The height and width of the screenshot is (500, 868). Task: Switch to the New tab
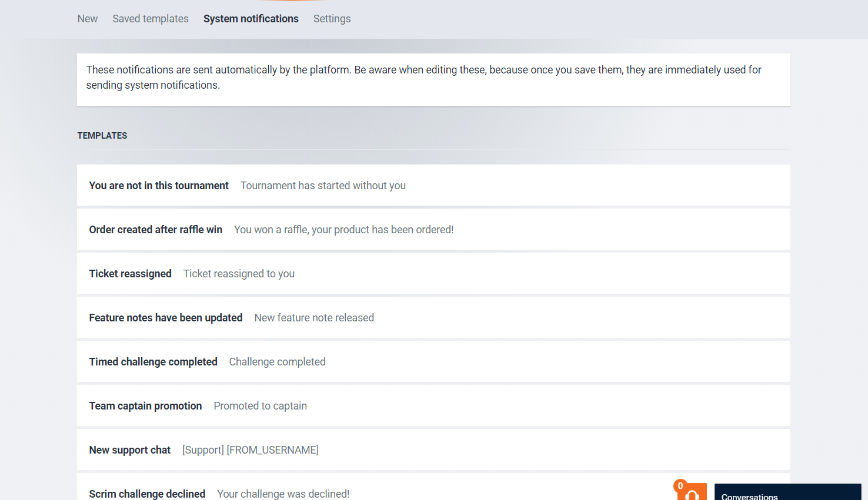(88, 19)
